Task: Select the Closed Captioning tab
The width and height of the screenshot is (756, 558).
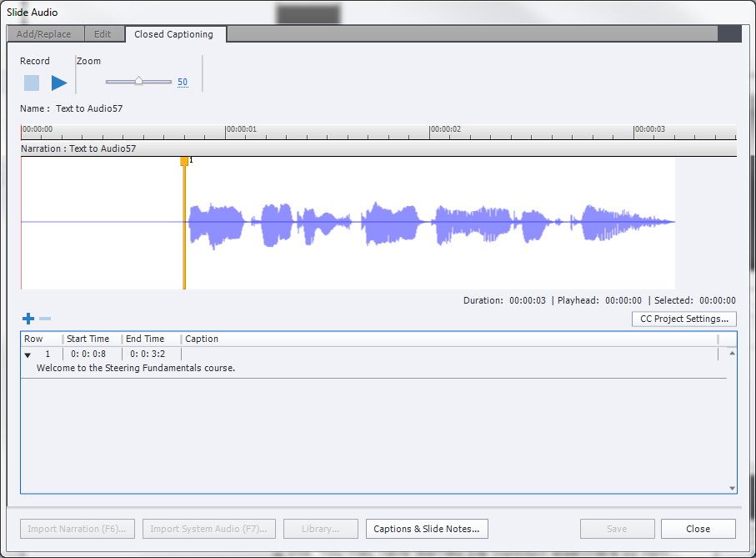Action: tap(173, 34)
